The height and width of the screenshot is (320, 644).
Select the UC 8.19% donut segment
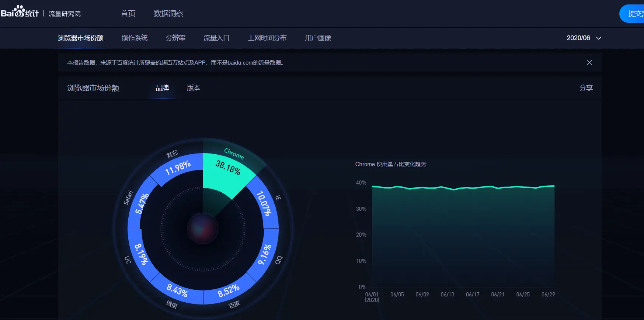141,254
